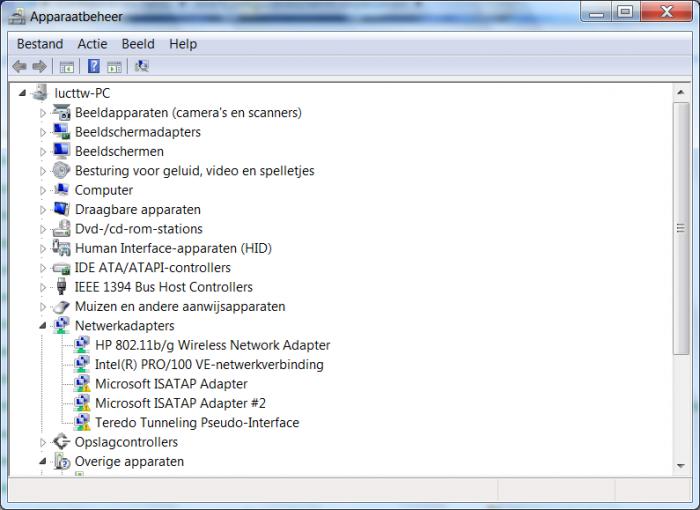Screen dimensions: 700x510
Task: Click the Forward arrow toolbar icon
Action: 39,67
